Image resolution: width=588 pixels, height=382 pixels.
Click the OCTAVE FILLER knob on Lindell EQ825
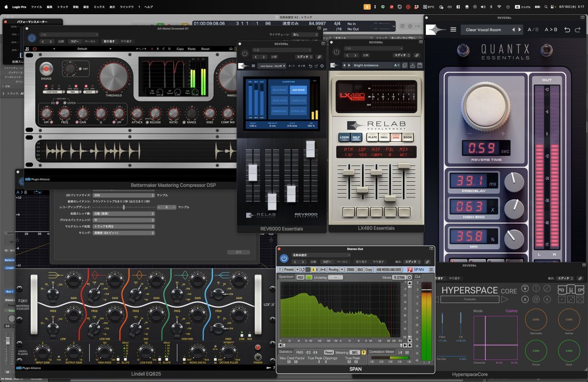pos(228,352)
